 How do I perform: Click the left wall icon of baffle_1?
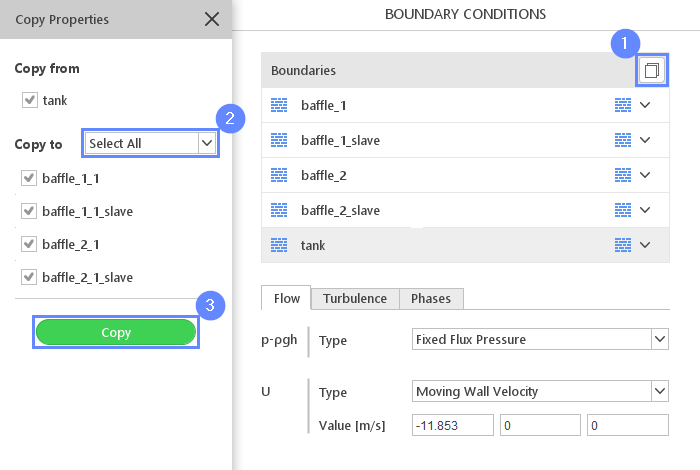279,105
